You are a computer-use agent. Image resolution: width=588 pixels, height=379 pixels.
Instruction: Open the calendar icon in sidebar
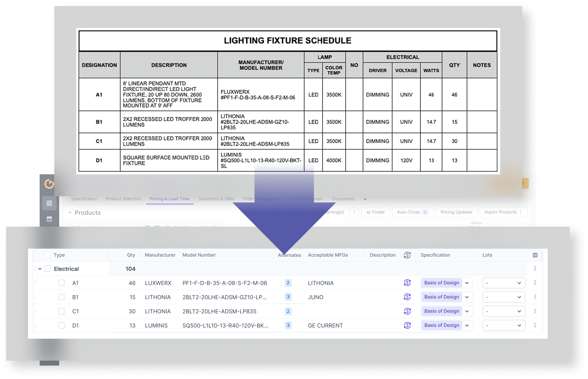pos(49,219)
